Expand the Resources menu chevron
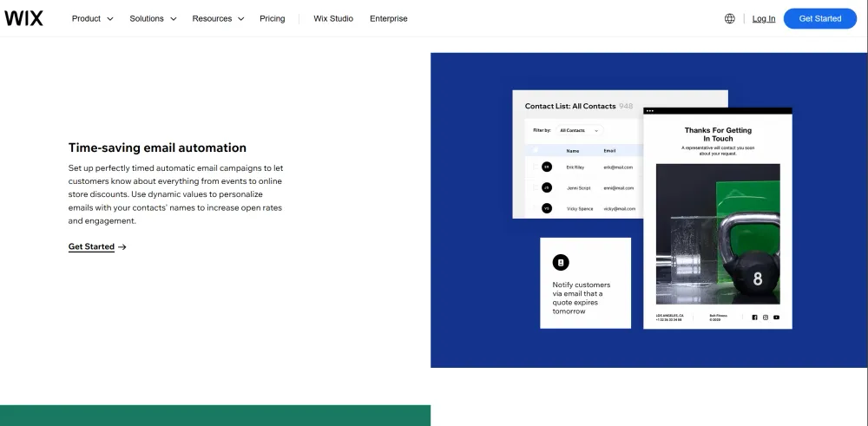This screenshot has width=868, height=426. pyautogui.click(x=240, y=19)
